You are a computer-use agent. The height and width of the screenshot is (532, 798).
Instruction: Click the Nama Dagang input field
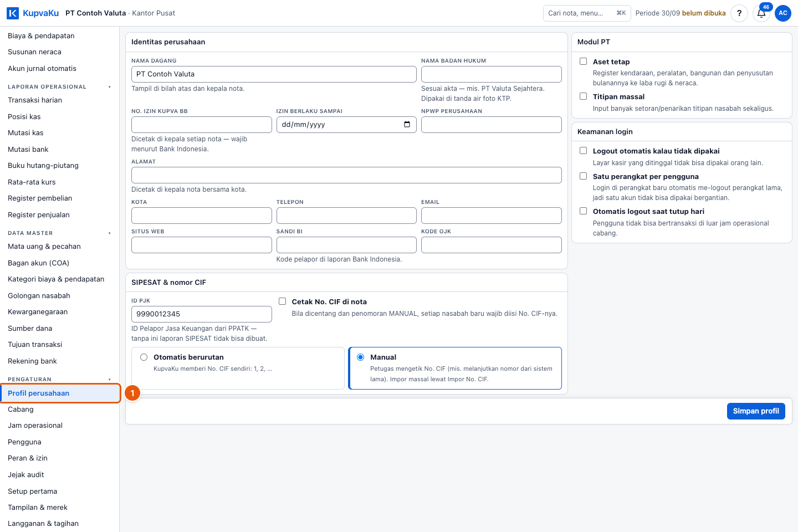tap(274, 74)
